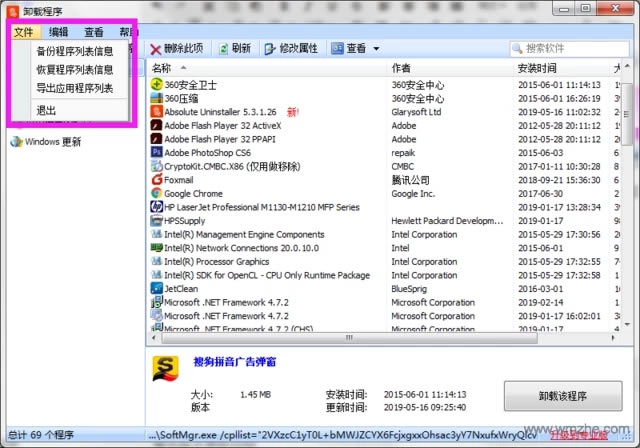Click the Adobe PhotoShop CS6 icon
This screenshot has width=640, height=448.
pyautogui.click(x=157, y=153)
